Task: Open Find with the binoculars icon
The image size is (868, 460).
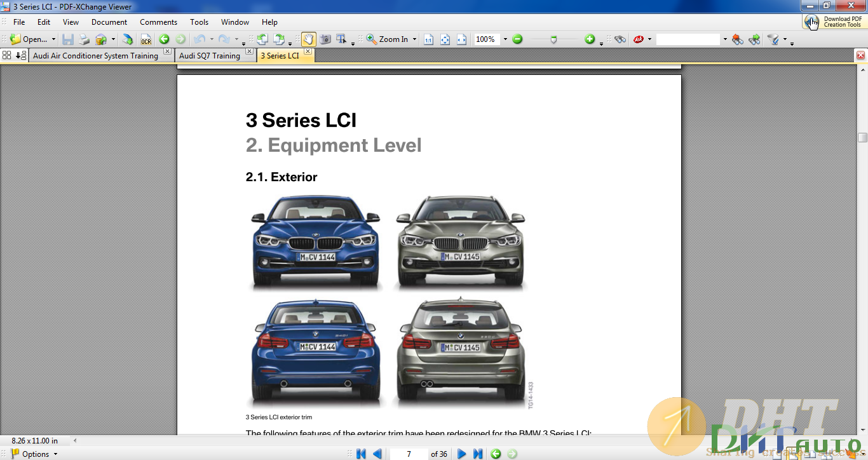Action: (x=620, y=39)
